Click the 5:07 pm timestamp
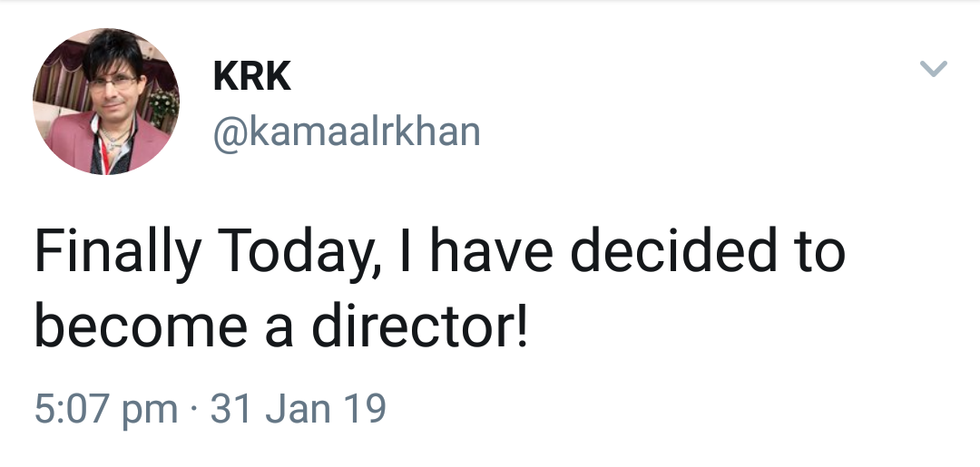Screen dimensions: 980x467 point(105,408)
